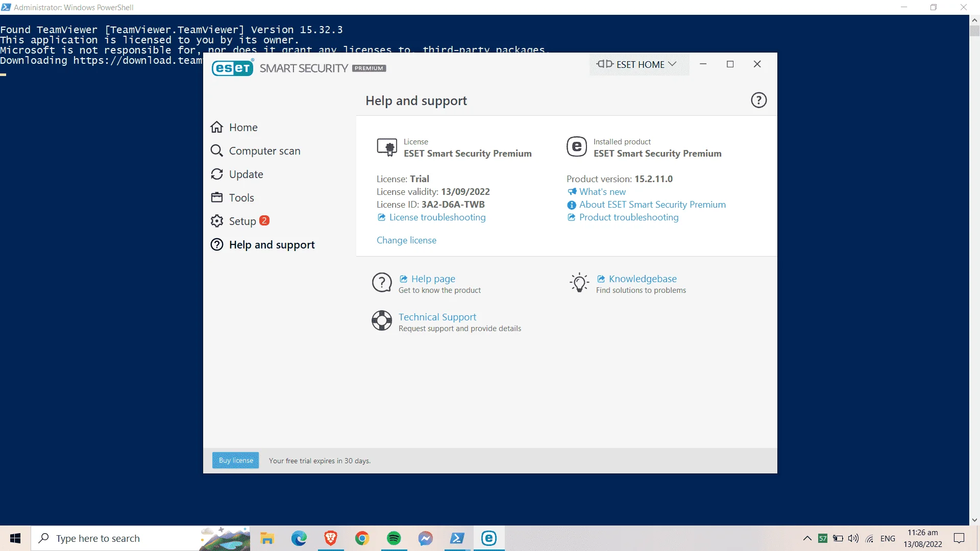The height and width of the screenshot is (551, 980).
Task: Open Brave browser from the taskbar
Action: (x=331, y=538)
